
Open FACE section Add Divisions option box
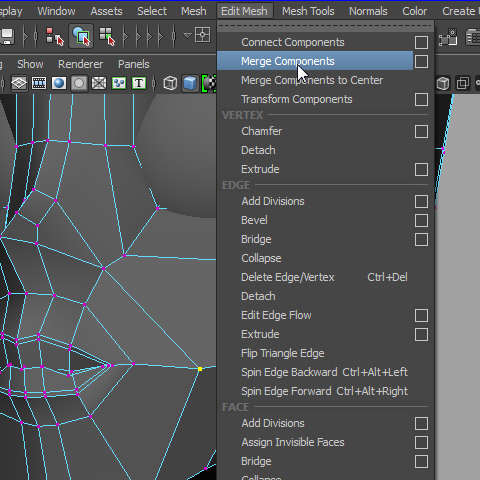click(x=421, y=424)
